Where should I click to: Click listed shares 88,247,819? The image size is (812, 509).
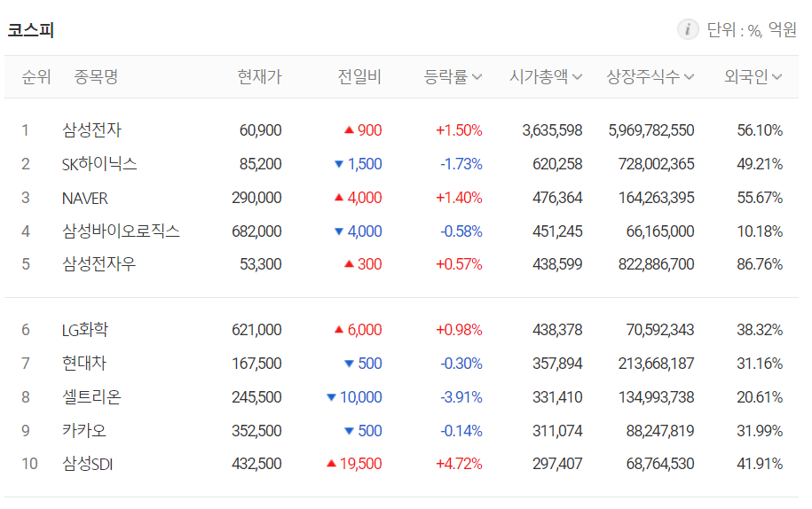coord(660,431)
